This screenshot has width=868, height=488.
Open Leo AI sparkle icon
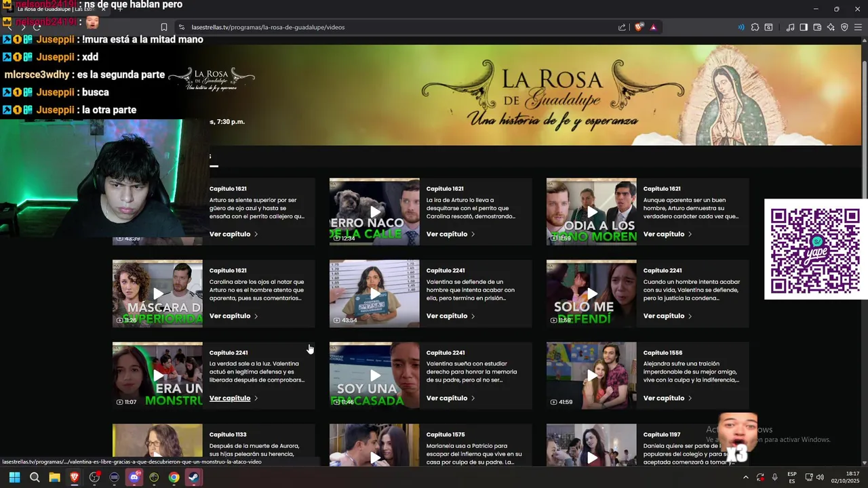(x=831, y=27)
